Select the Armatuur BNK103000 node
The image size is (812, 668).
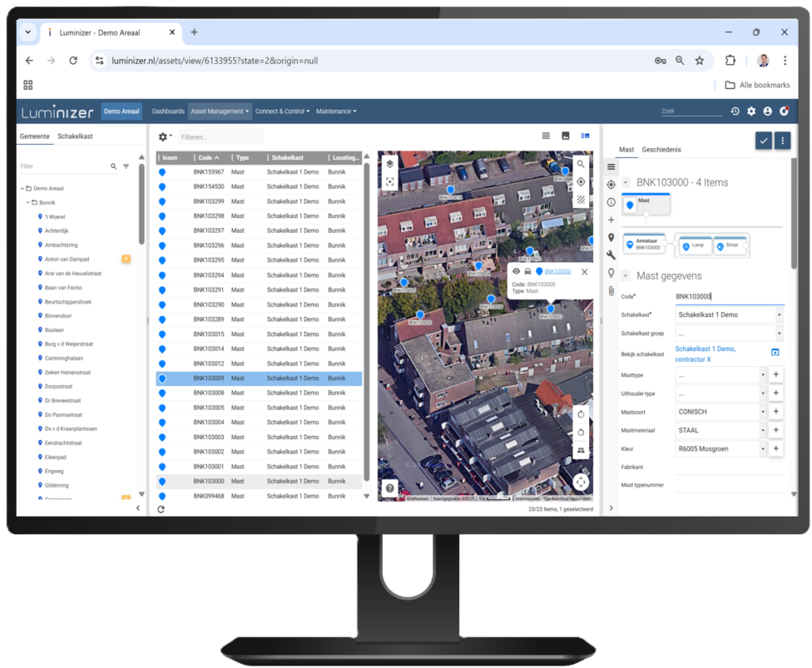coord(644,244)
